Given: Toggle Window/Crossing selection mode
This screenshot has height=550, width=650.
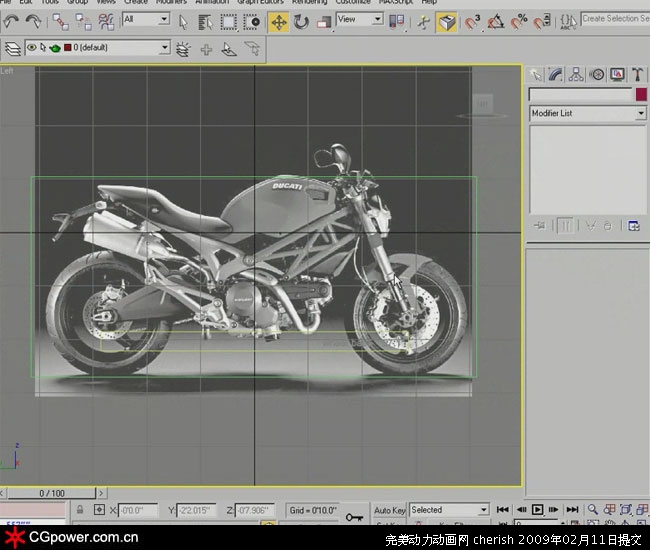Looking at the screenshot, I should tap(251, 22).
